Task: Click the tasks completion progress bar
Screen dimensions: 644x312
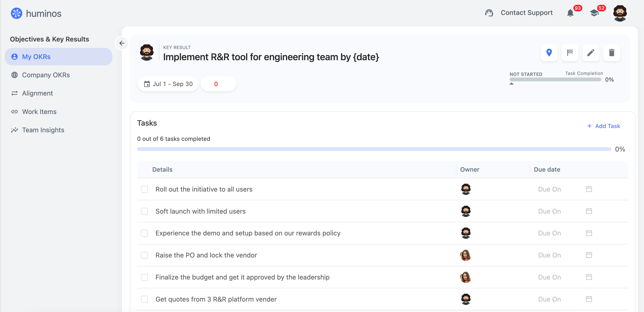Action: point(374,149)
